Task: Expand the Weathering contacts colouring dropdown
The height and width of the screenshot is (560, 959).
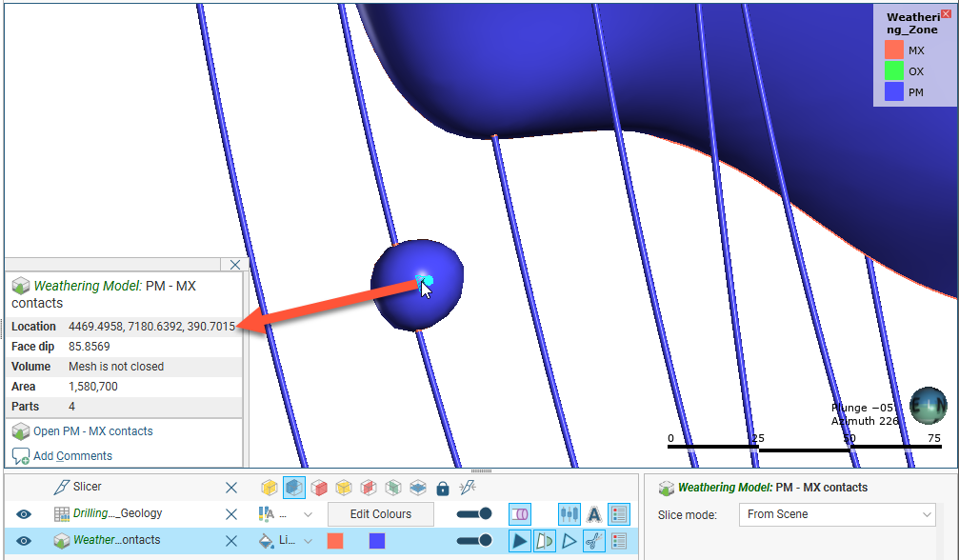Action: coord(308,541)
